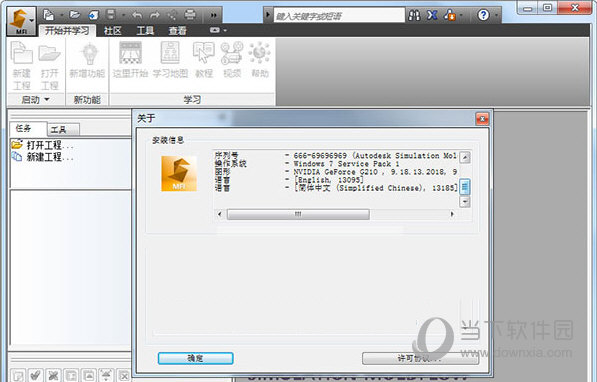Switch to the 工具 ribbon tab
597x382 pixels.
tap(145, 30)
